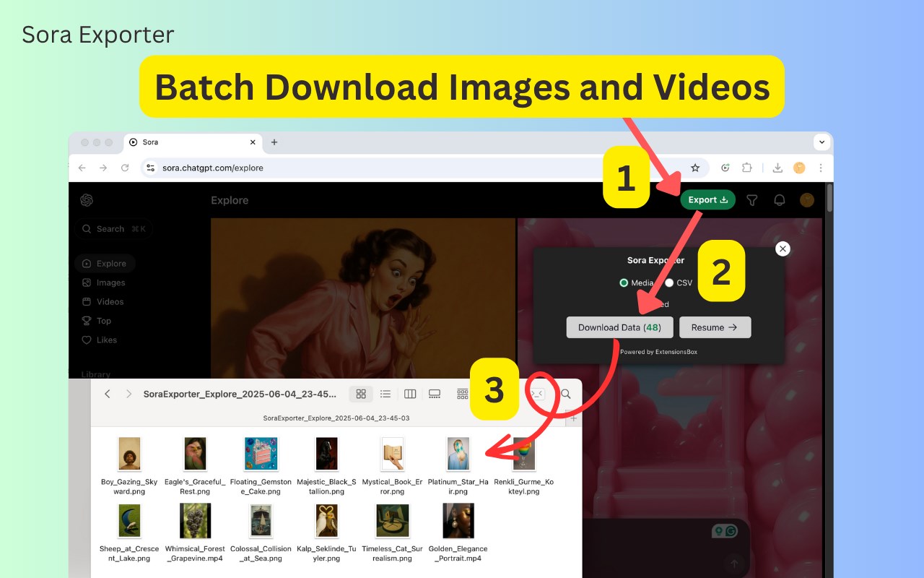
Task: Open Top in the Sora sidebar
Action: pos(97,321)
